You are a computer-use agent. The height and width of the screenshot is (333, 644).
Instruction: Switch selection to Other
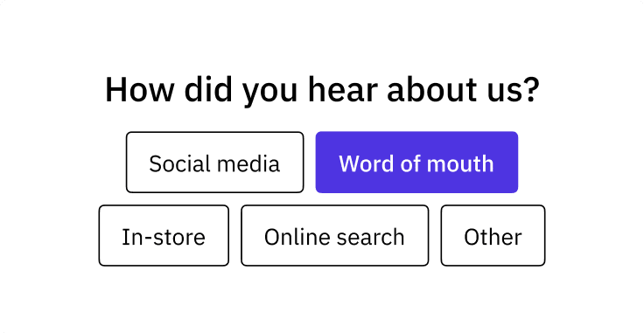click(x=493, y=235)
